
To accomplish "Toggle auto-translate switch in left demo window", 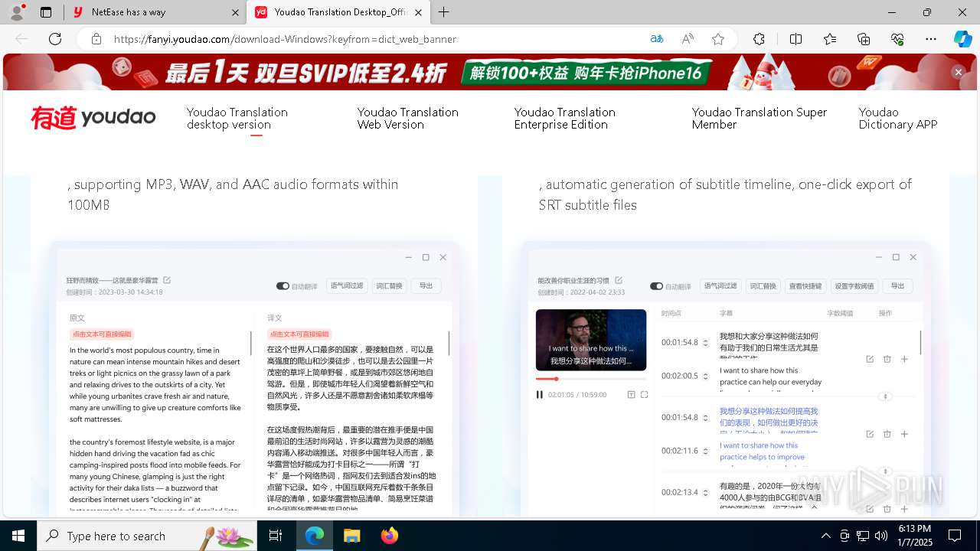I will pos(283,286).
